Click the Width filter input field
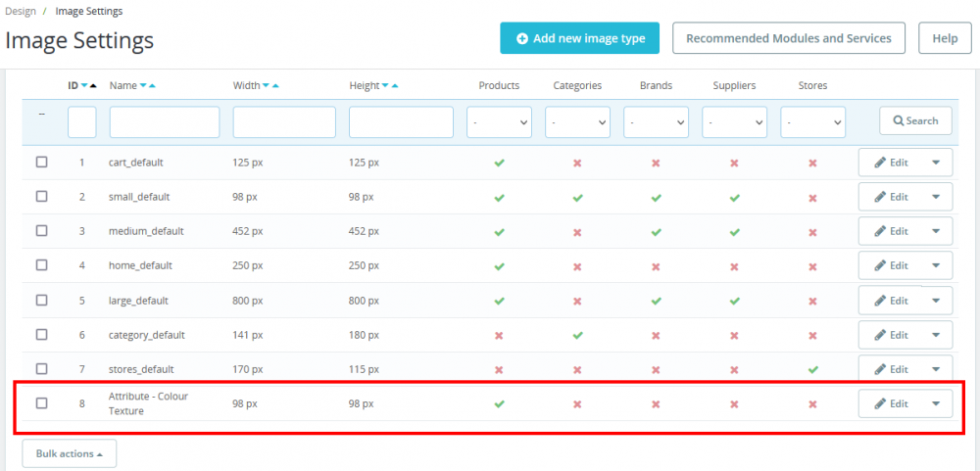The width and height of the screenshot is (980, 471). [x=284, y=121]
